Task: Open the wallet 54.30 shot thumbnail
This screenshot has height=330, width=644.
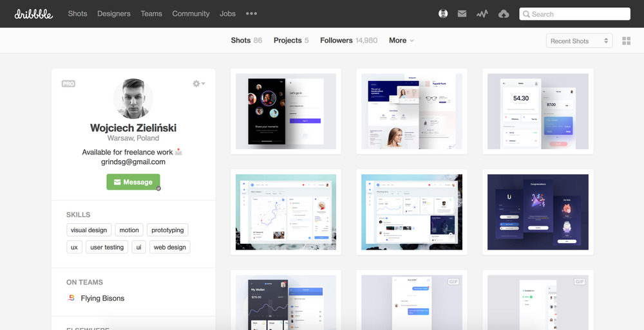Action: click(538, 111)
